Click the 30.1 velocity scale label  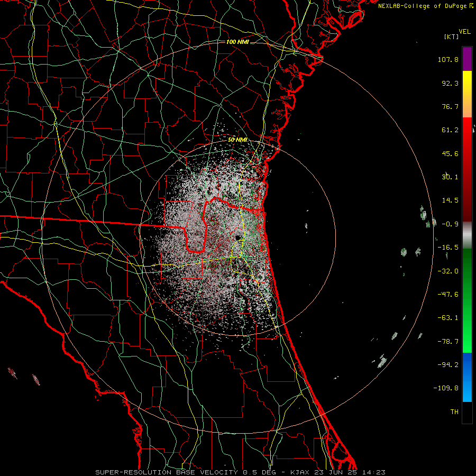pyautogui.click(x=450, y=177)
